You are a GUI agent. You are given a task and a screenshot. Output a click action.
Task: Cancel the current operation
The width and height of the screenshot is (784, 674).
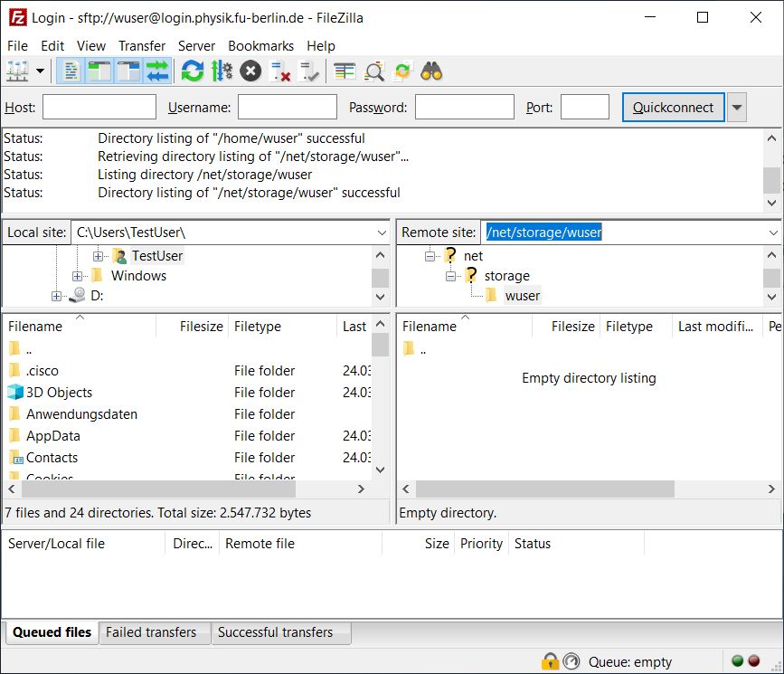250,71
